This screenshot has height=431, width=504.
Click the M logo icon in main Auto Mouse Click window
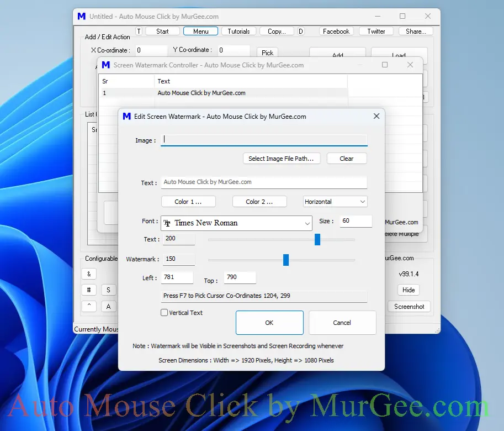click(x=82, y=16)
